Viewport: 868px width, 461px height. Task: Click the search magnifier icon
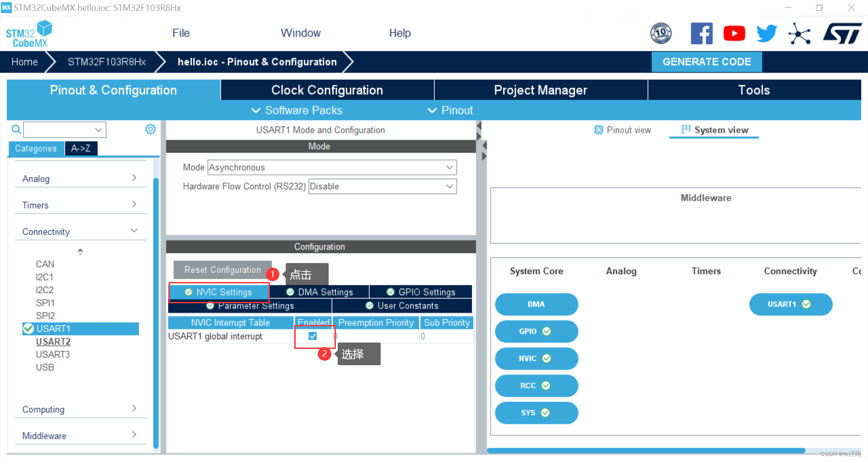16,130
